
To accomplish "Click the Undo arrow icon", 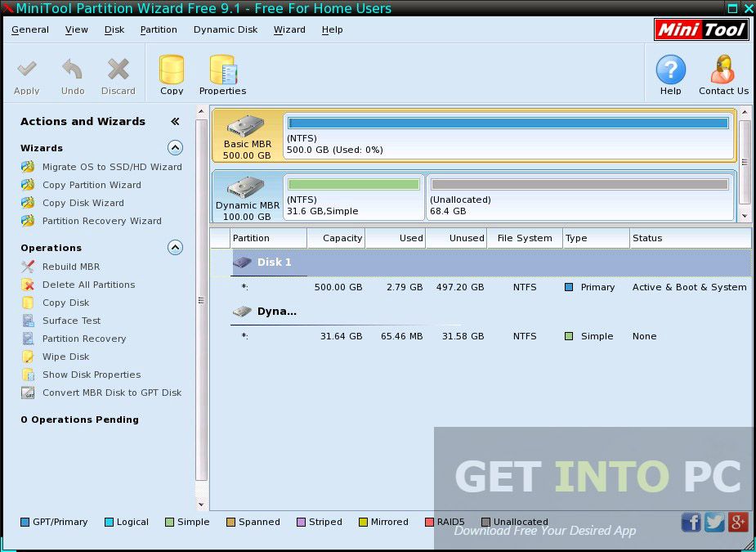I will pos(72,70).
